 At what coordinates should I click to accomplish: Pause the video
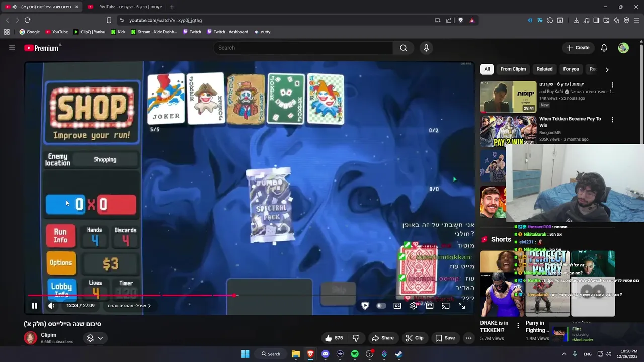coord(34,306)
